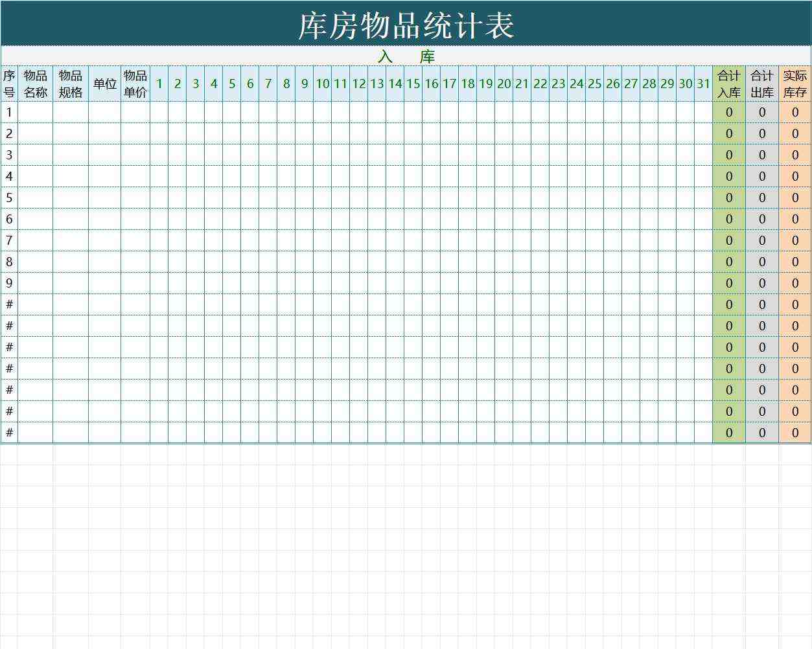Select the 物品名称 input cell in row 2
The height and width of the screenshot is (649, 812).
click(x=36, y=133)
